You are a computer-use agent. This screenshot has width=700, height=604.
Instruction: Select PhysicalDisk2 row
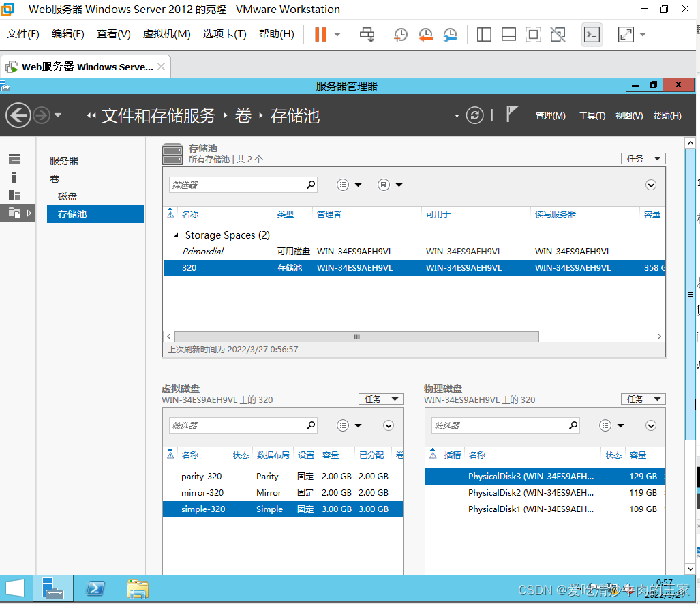coord(545,493)
